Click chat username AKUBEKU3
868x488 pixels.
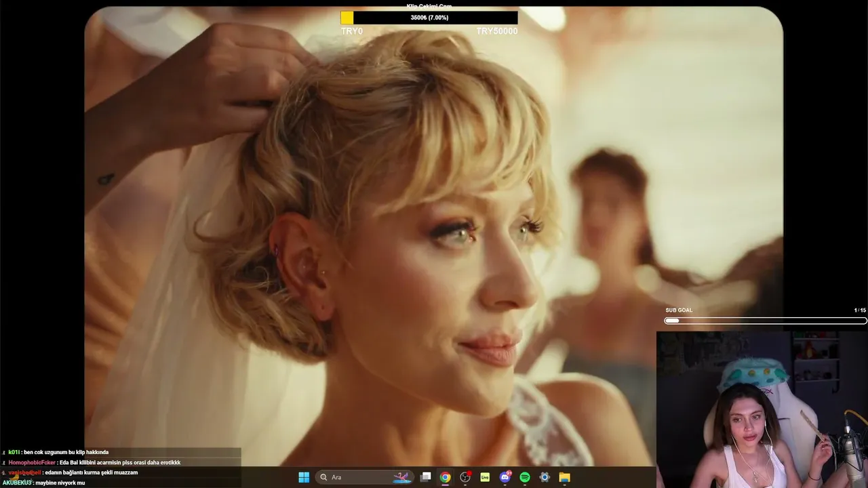pyautogui.click(x=17, y=483)
